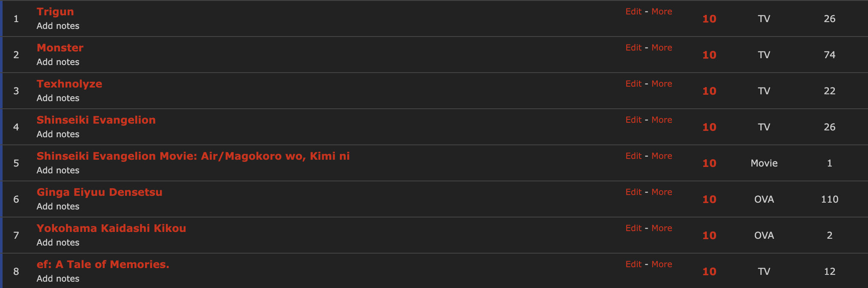
Task: Click Edit for Trigun
Action: tap(633, 12)
